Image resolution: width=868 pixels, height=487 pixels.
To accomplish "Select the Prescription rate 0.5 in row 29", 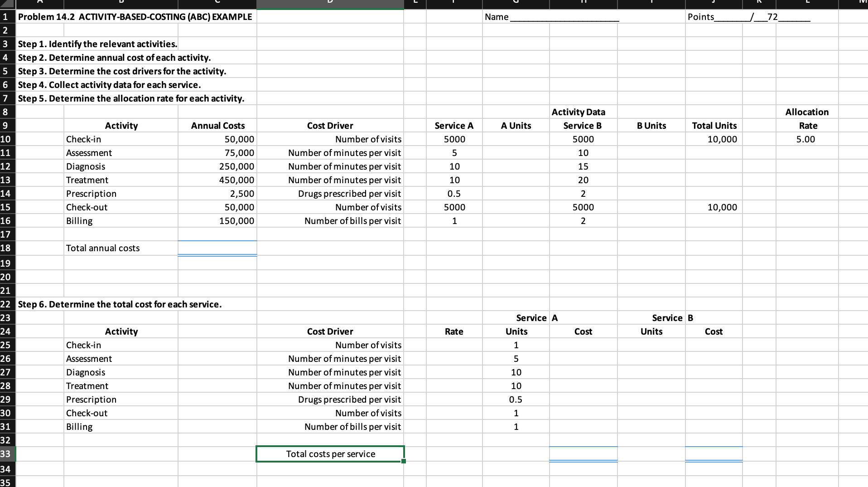I will pyautogui.click(x=516, y=399).
